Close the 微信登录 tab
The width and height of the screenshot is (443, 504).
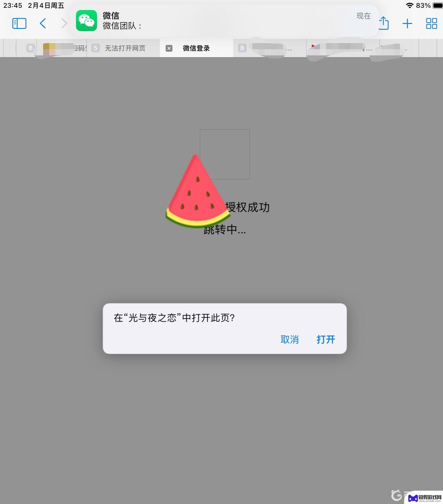[x=169, y=48]
